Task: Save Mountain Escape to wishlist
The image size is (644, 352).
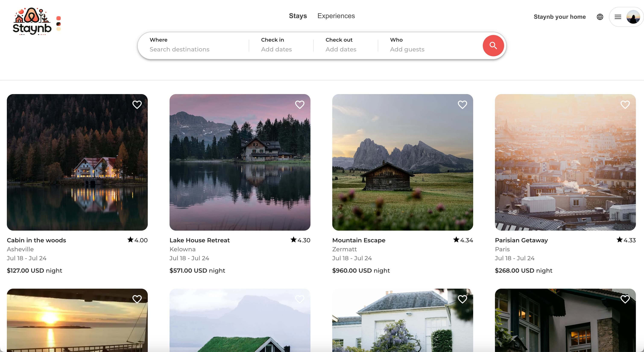Action: pyautogui.click(x=462, y=104)
